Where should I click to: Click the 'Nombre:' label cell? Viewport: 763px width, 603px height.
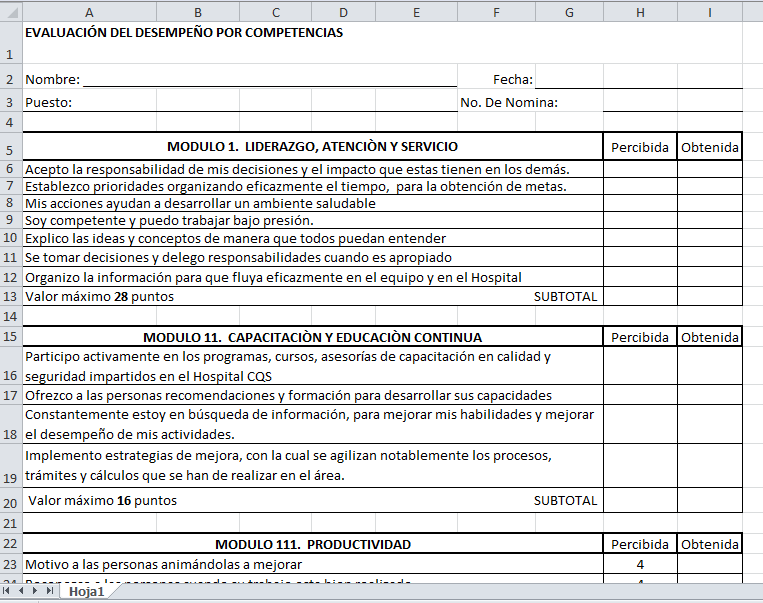53,79
